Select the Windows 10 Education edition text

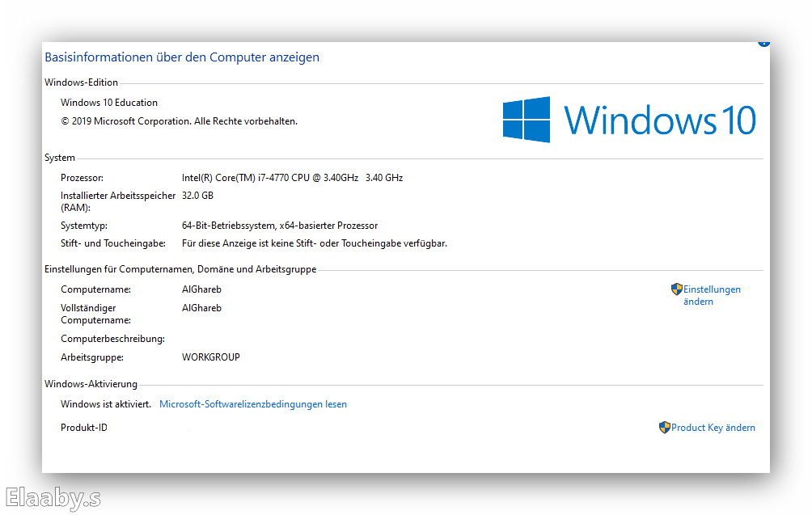(x=109, y=103)
